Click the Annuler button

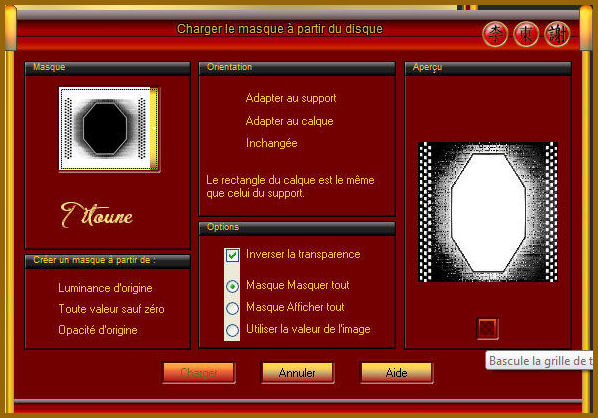click(x=297, y=372)
